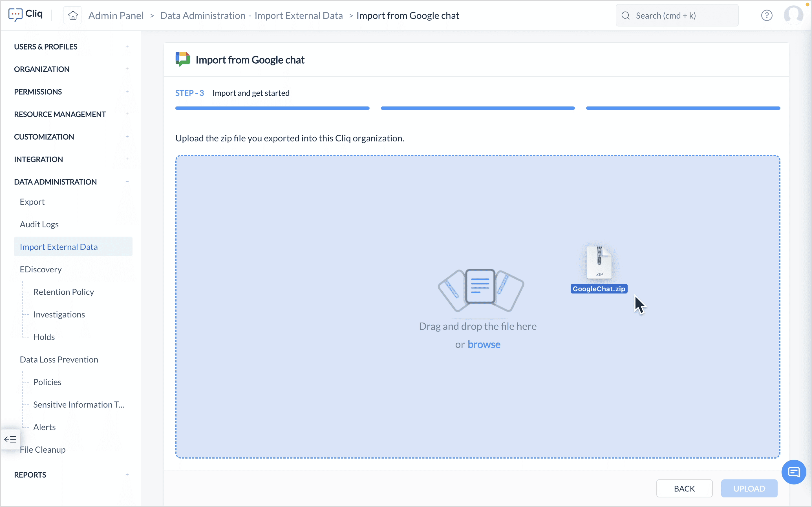The width and height of the screenshot is (812, 507).
Task: Click the GoogleChat.zip file icon
Action: coord(599,263)
